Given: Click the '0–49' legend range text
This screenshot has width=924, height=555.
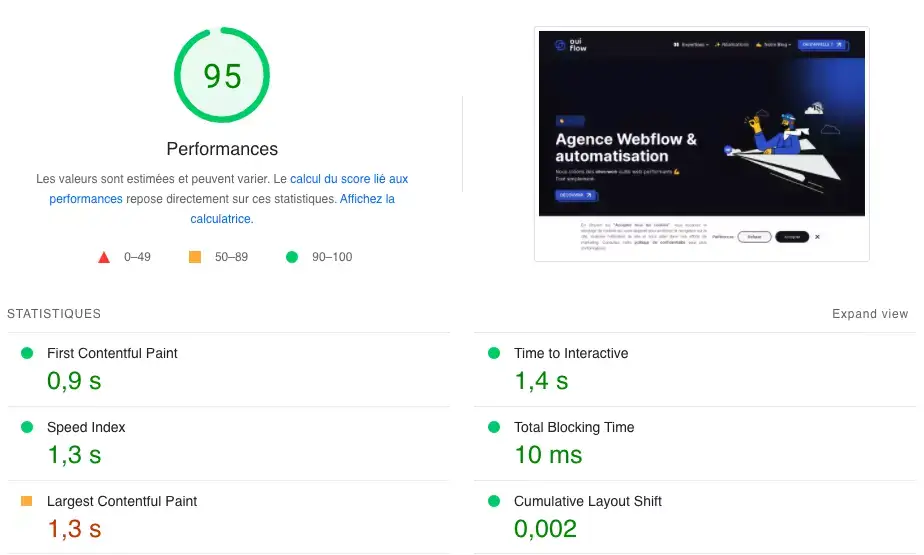Looking at the screenshot, I should click(x=137, y=257).
